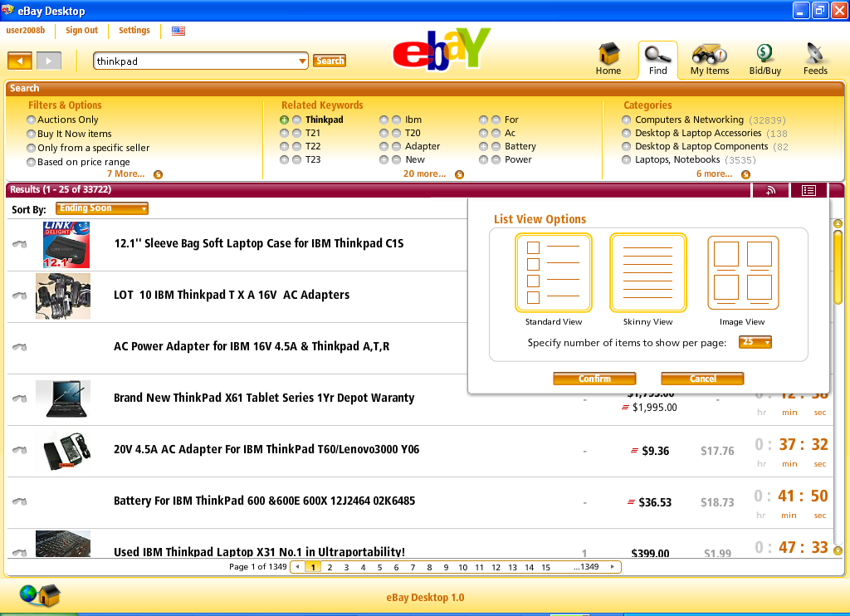Enable Based on price range filter
The width and height of the screenshot is (850, 616).
pyautogui.click(x=31, y=162)
